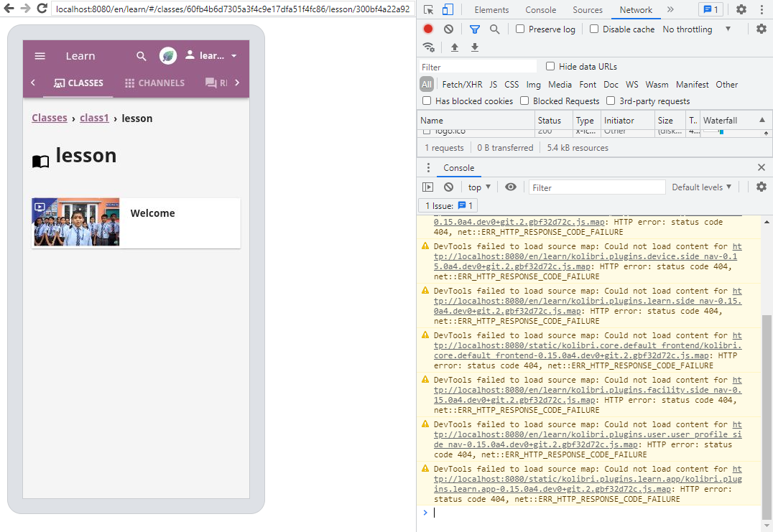Go back with browser back arrow
The height and width of the screenshot is (532, 773).
click(9, 9)
